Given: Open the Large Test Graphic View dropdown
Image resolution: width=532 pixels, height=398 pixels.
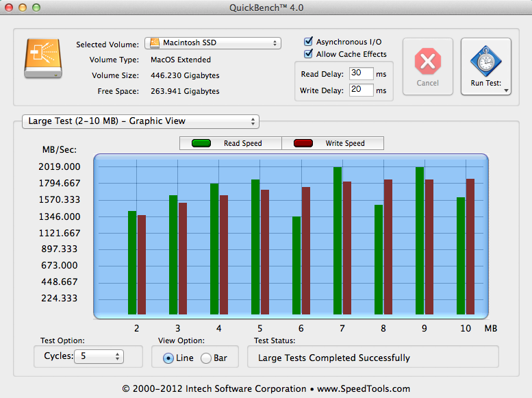Looking at the screenshot, I should click(x=140, y=121).
